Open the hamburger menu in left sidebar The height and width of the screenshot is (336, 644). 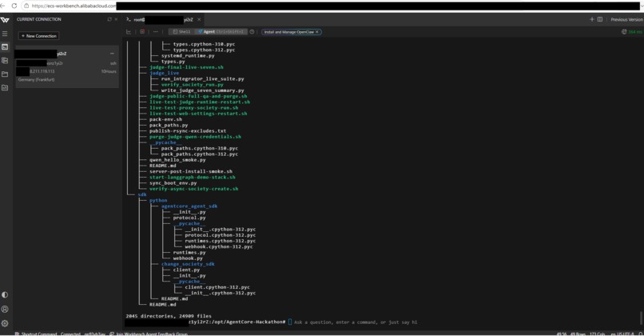point(5,34)
